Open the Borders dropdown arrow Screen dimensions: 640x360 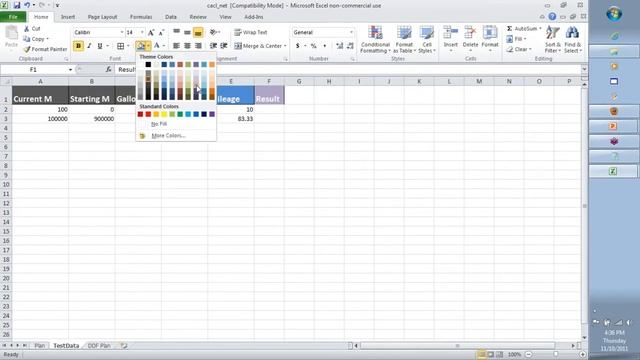coord(128,46)
